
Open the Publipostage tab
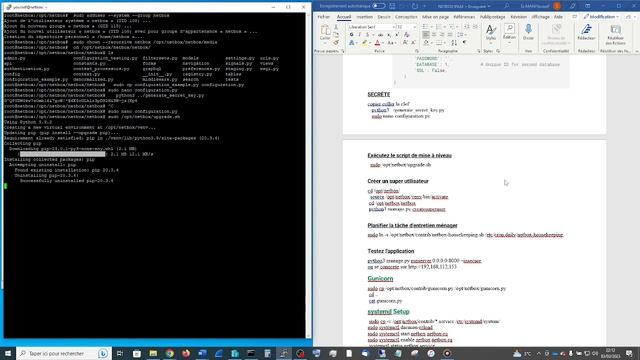492,17
